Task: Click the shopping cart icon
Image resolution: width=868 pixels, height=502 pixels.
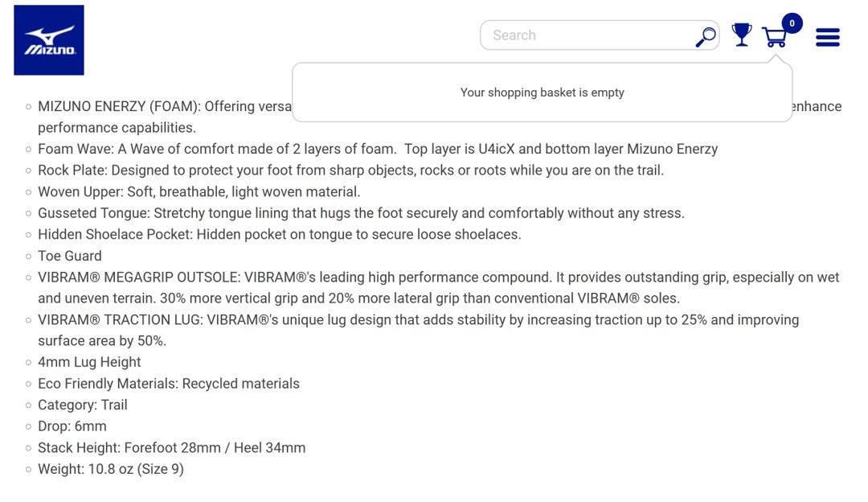Action: (x=774, y=37)
